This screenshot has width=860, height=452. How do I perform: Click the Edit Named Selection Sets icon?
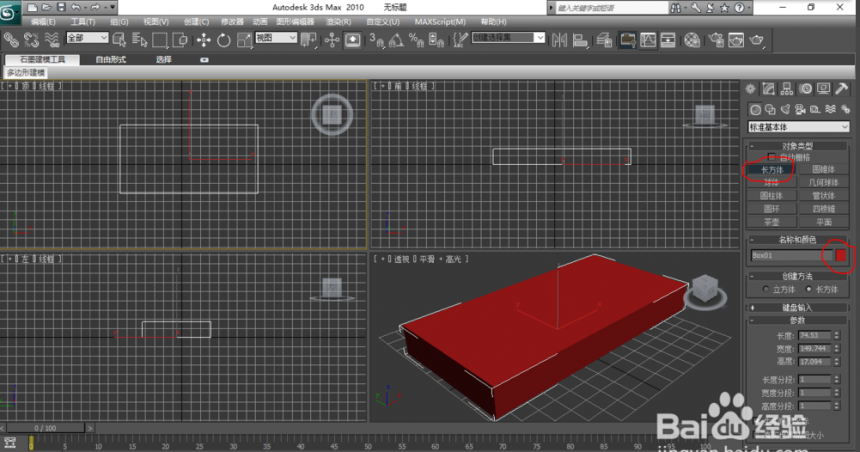tap(460, 39)
